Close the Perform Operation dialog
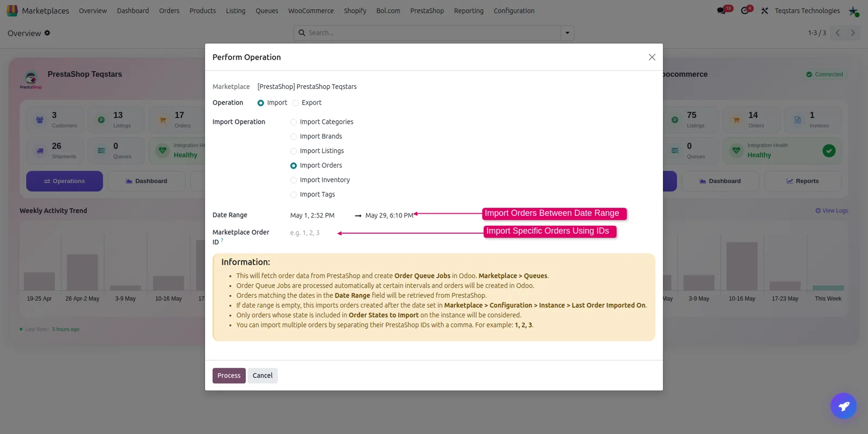This screenshot has height=434, width=868. [652, 57]
